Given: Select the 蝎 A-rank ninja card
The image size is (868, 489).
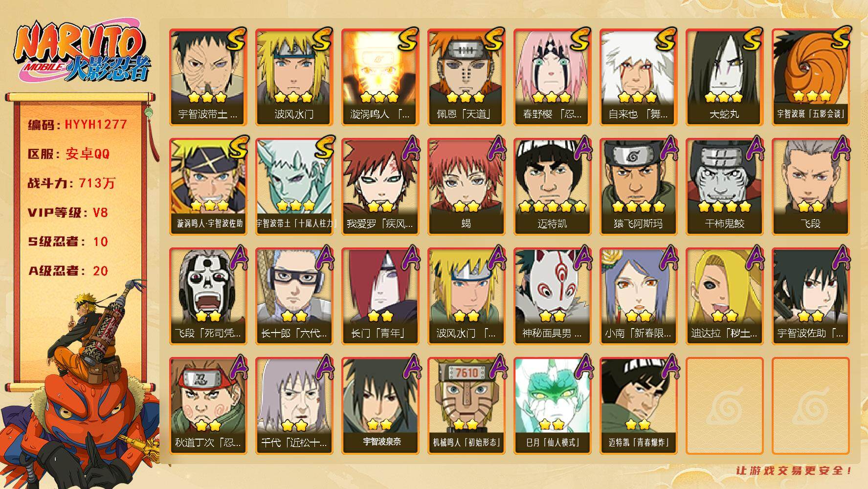Looking at the screenshot, I should (x=466, y=186).
